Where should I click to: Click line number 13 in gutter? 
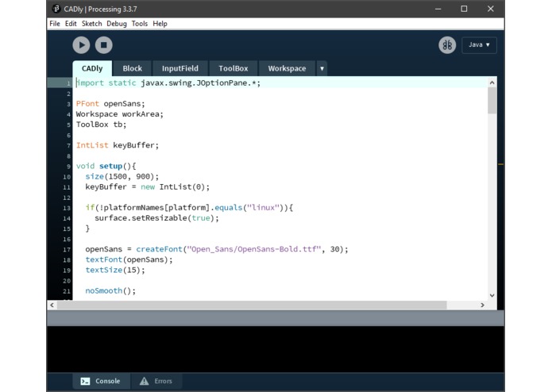coord(67,208)
